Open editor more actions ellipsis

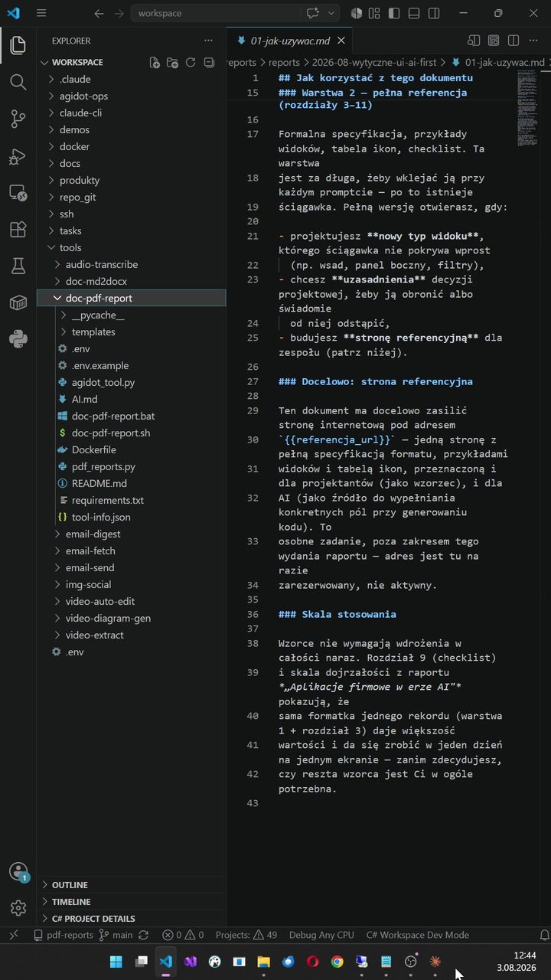click(533, 41)
